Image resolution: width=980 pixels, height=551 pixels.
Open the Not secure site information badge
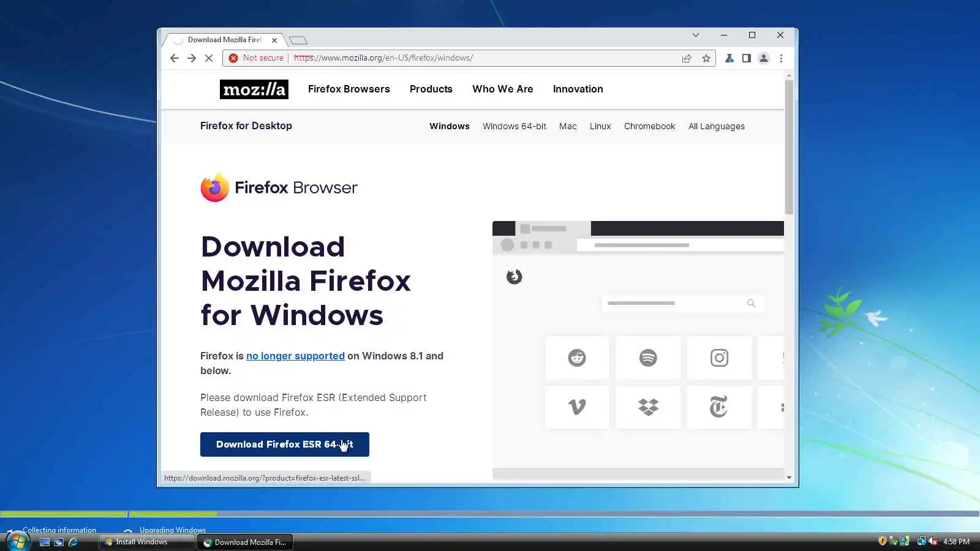[256, 58]
